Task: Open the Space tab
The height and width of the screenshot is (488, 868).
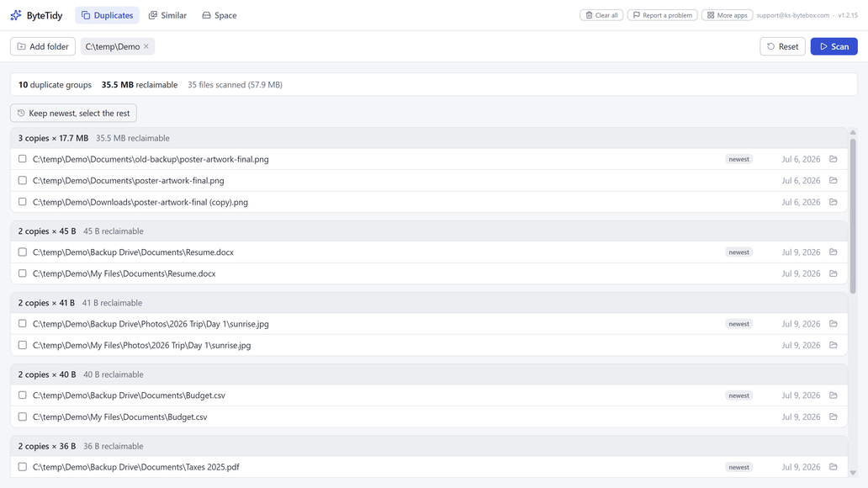Action: tap(220, 15)
